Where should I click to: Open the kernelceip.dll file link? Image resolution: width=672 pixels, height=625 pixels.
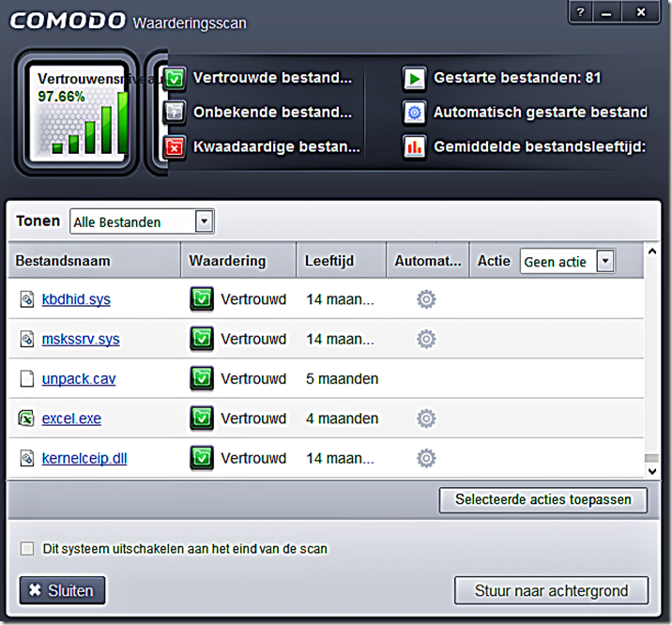click(84, 458)
